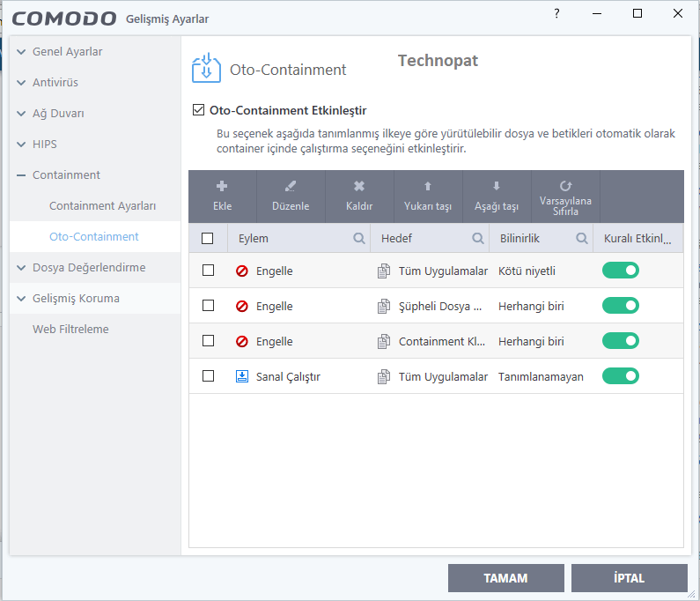Click Varsayılana Sıfırla reset icon
Image resolution: width=700 pixels, height=601 pixels.
[565, 186]
